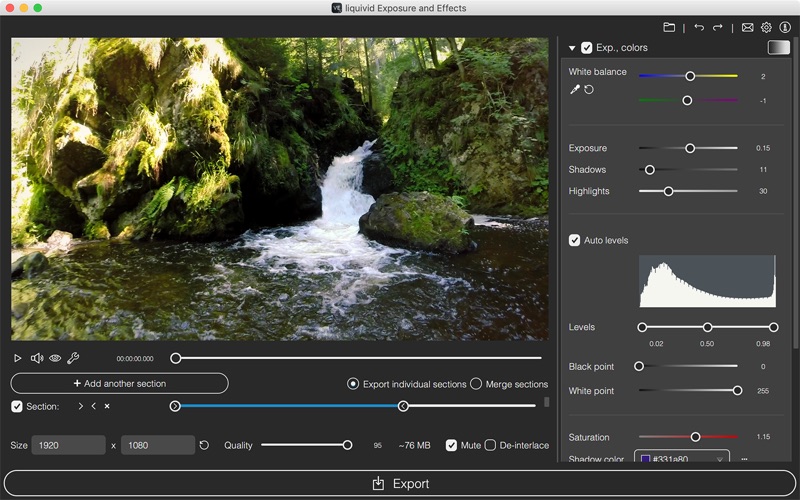This screenshot has height=500, width=800.
Task: Click the redo arrow icon
Action: click(718, 27)
